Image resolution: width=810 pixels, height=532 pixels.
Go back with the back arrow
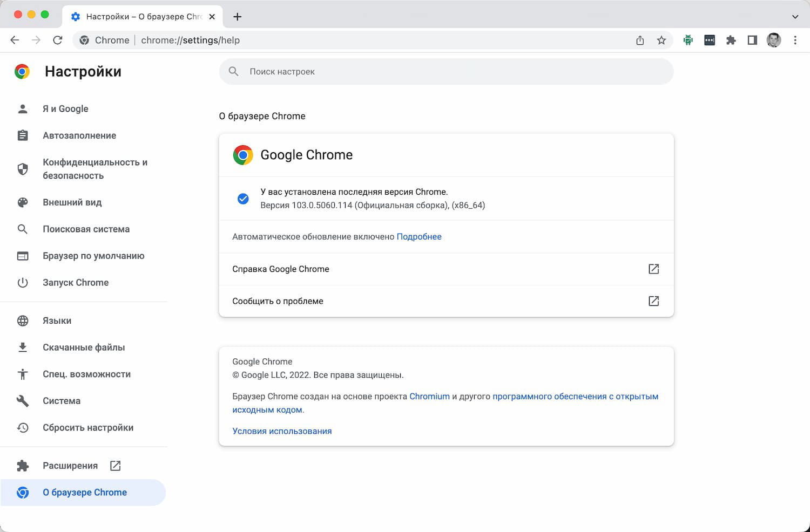point(15,40)
